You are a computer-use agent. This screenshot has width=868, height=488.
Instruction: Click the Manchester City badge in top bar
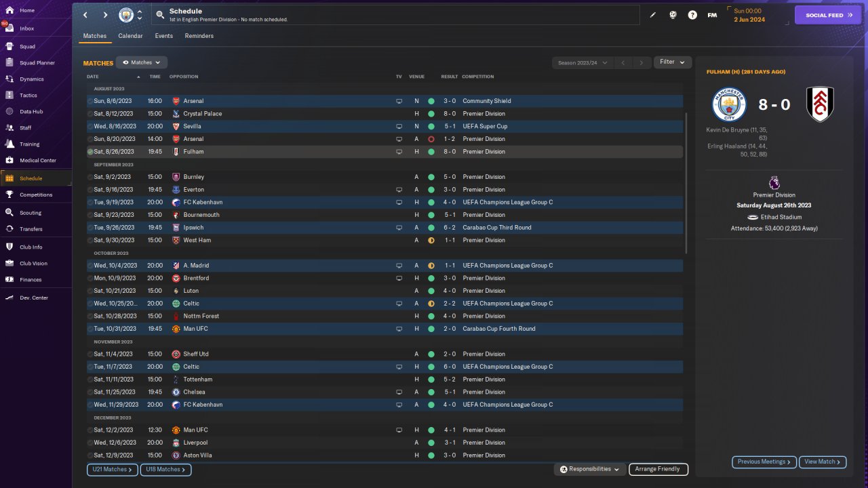[126, 15]
